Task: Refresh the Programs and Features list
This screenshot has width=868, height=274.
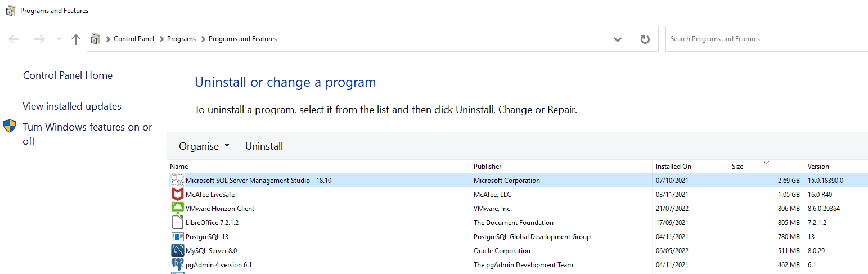Action: pos(645,39)
